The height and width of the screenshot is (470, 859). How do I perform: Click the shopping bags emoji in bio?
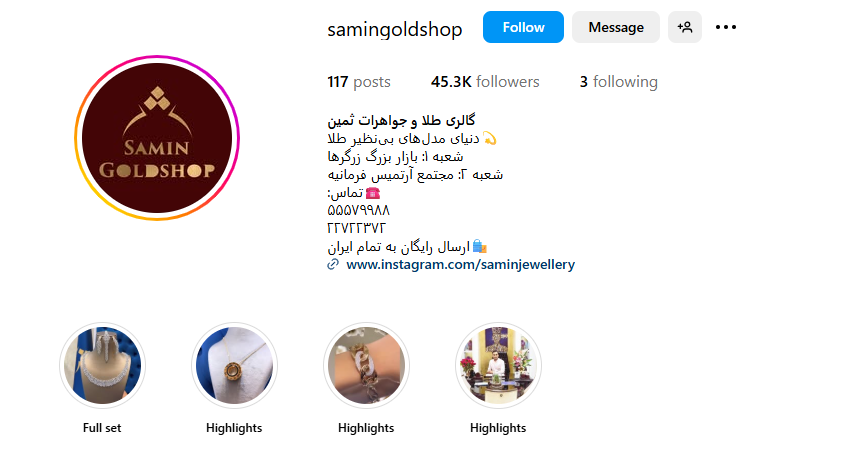click(x=479, y=247)
